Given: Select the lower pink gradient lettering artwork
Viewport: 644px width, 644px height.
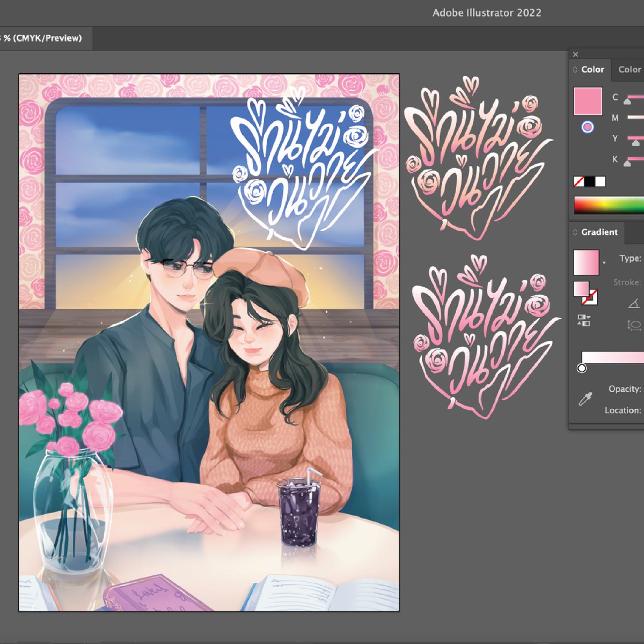Looking at the screenshot, I should point(486,336).
